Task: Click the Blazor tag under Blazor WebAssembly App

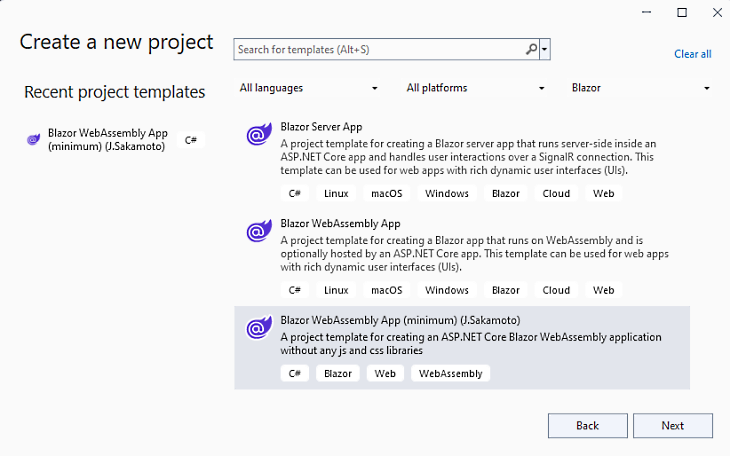Action: tap(506, 290)
